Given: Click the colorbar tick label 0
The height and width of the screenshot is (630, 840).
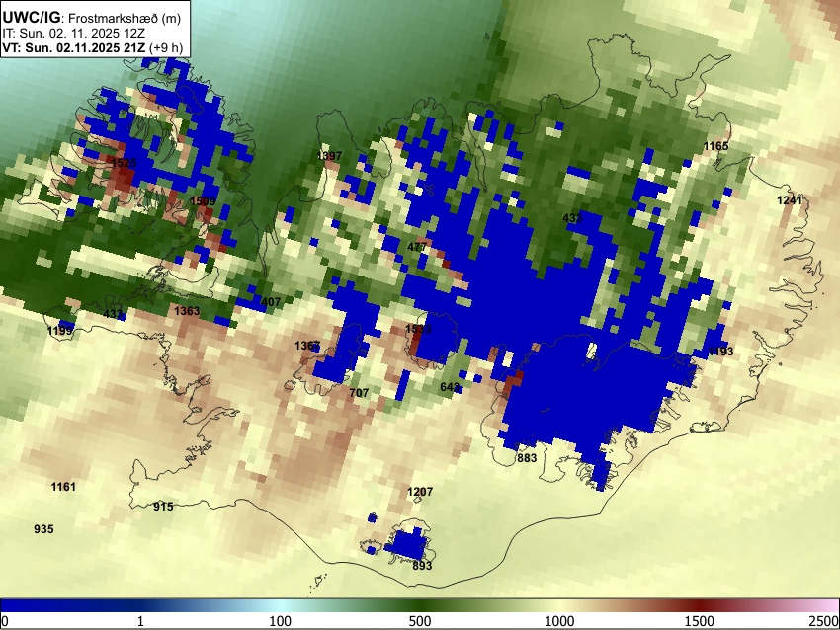Looking at the screenshot, I should click(x=5, y=621).
